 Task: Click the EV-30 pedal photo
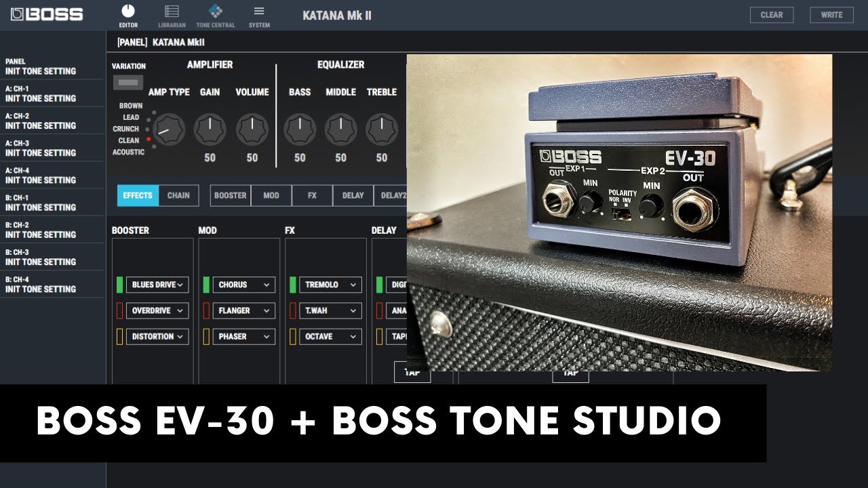click(x=619, y=213)
